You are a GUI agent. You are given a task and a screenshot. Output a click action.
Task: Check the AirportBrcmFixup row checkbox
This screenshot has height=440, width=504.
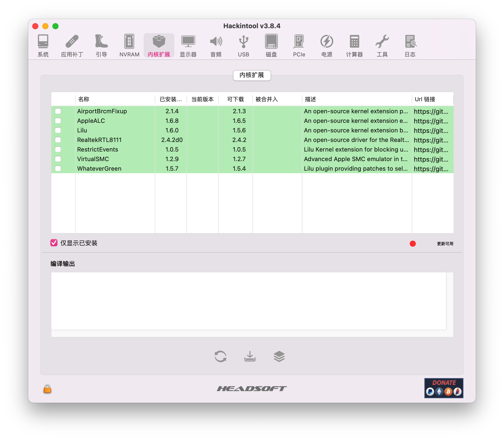tap(58, 111)
